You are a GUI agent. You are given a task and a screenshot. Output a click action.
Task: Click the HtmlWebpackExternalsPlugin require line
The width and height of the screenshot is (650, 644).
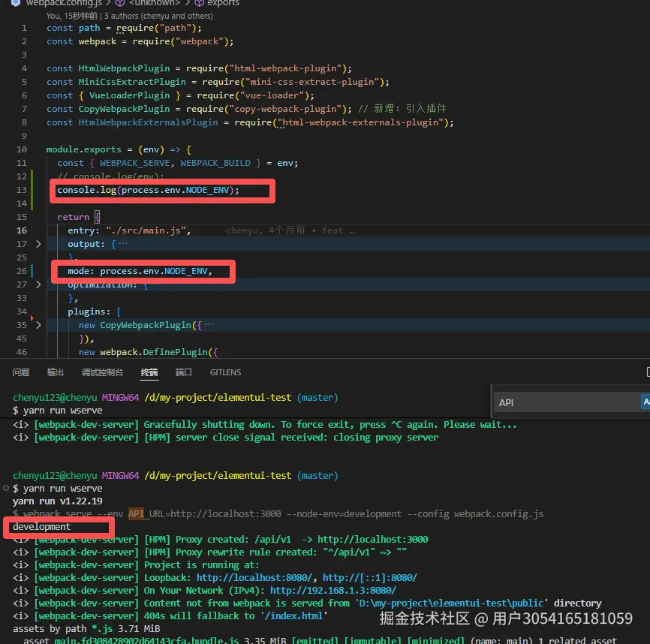click(250, 122)
